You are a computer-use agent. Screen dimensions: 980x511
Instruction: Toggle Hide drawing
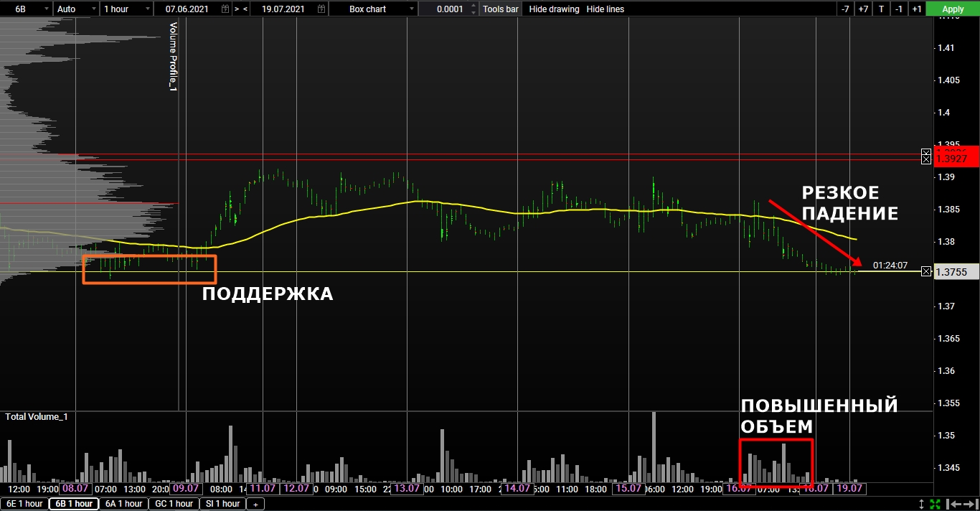coord(555,9)
